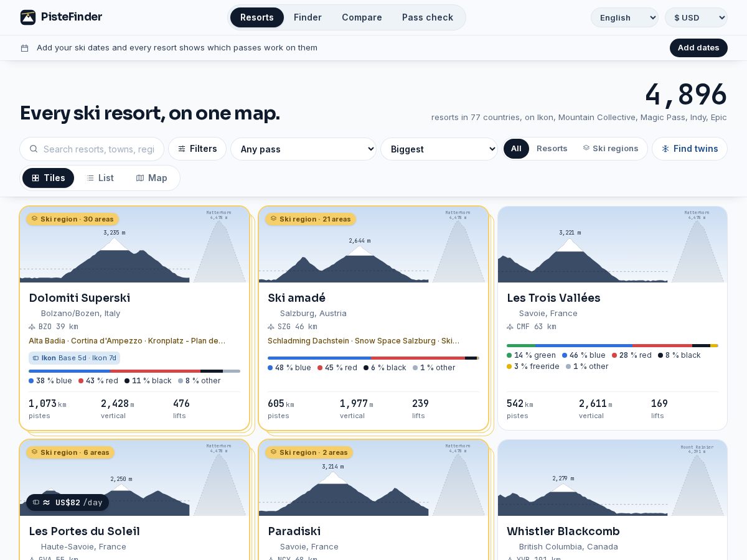Click the plane icon next to SZG 46 km

tap(271, 327)
